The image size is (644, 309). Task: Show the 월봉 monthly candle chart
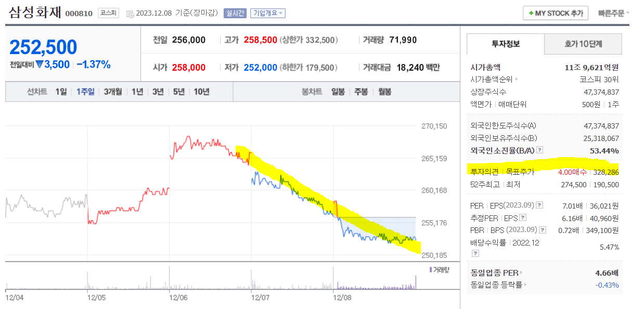[x=384, y=92]
